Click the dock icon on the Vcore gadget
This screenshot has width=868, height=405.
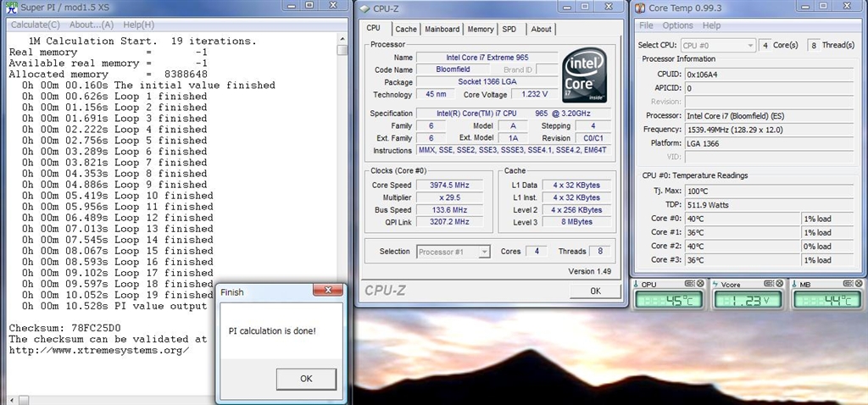click(x=769, y=283)
